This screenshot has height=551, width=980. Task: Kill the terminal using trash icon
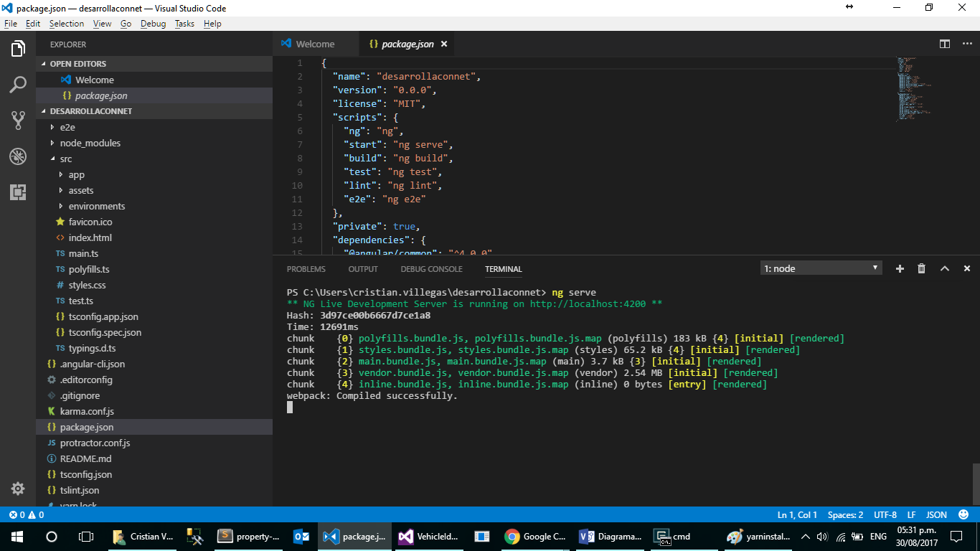tap(922, 268)
